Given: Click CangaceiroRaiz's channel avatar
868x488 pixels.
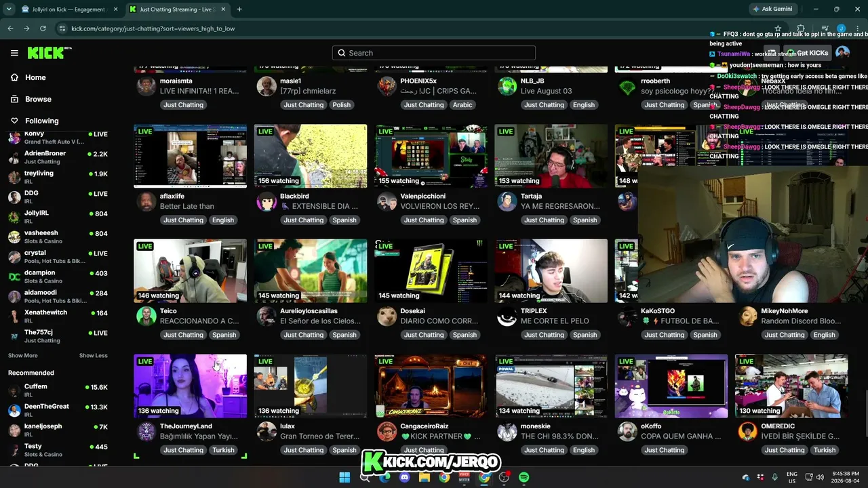Looking at the screenshot, I should click(x=387, y=432).
